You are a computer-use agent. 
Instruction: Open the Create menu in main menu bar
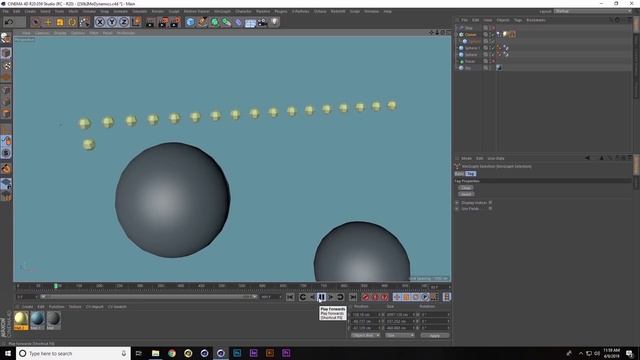(x=30, y=11)
